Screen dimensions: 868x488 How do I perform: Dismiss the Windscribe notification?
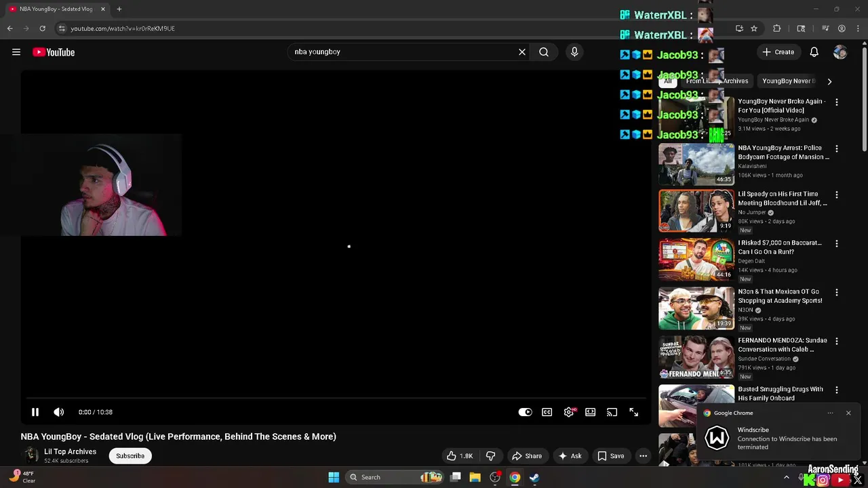tap(848, 413)
